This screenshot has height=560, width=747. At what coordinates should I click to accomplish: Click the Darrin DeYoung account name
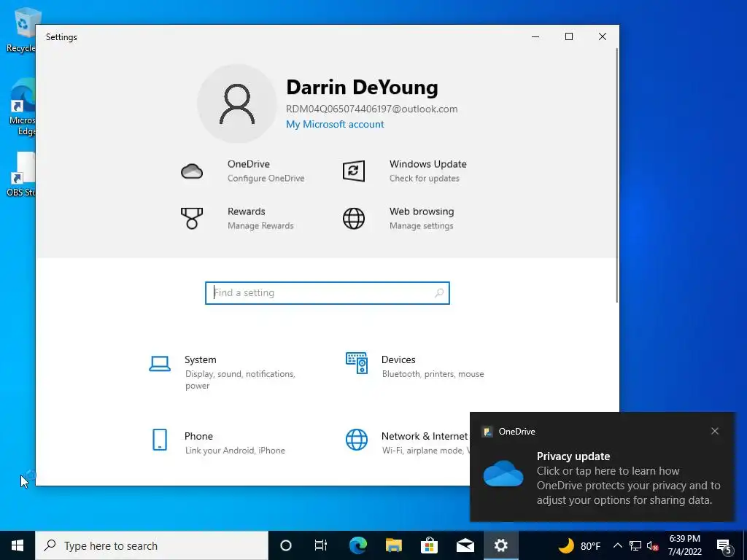(362, 87)
